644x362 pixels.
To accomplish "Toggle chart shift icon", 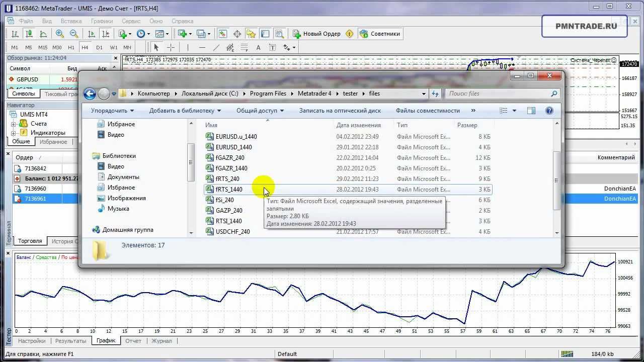I will point(106,34).
